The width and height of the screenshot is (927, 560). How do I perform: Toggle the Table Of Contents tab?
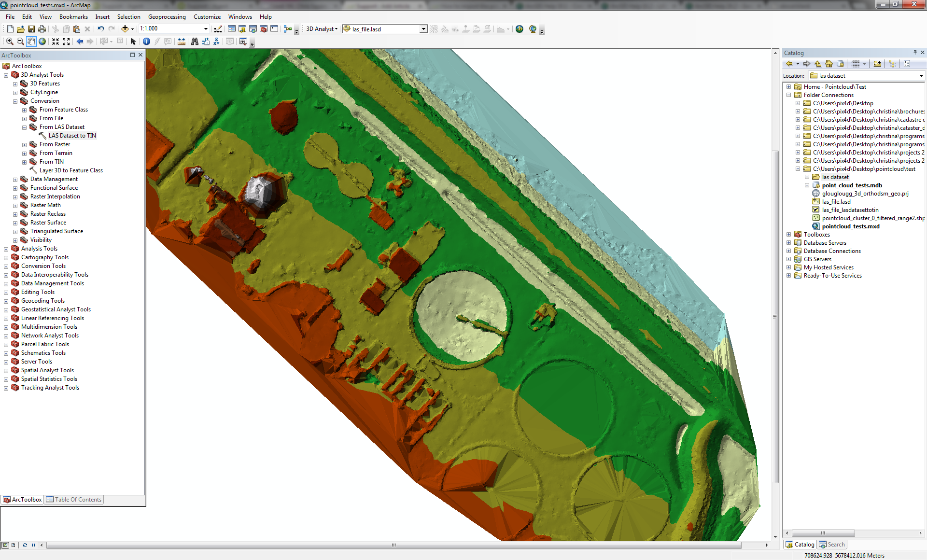coord(74,499)
